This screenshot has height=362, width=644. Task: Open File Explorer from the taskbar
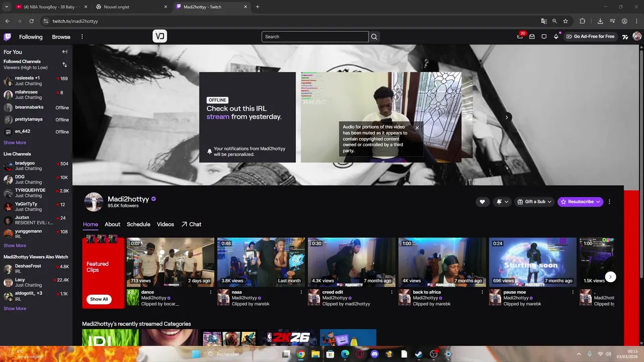tap(315, 354)
